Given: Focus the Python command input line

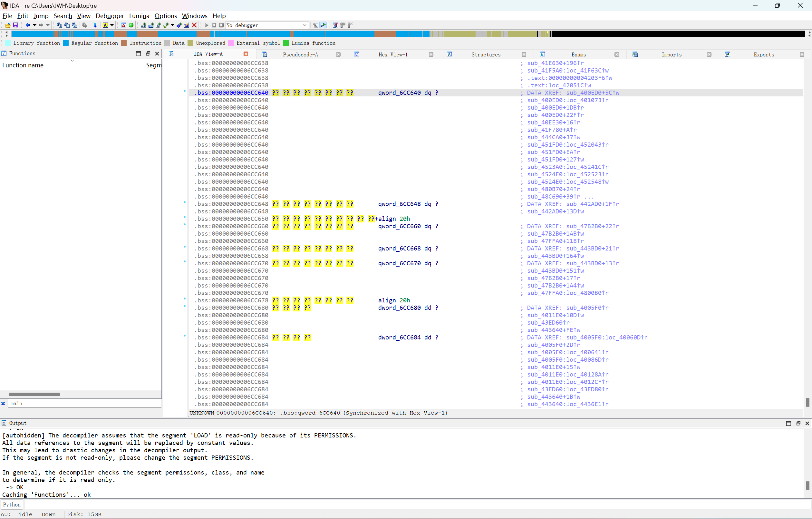Looking at the screenshot, I should tap(418, 505).
